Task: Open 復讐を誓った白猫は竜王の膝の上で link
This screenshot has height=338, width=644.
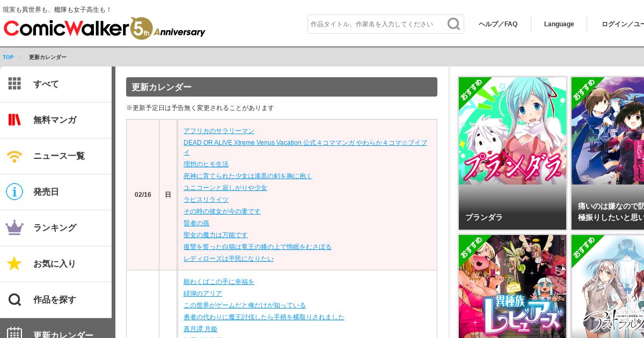Action: tap(258, 247)
